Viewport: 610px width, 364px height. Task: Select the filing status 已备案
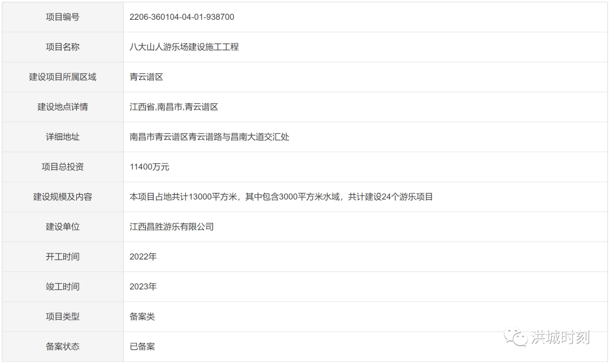tap(142, 347)
